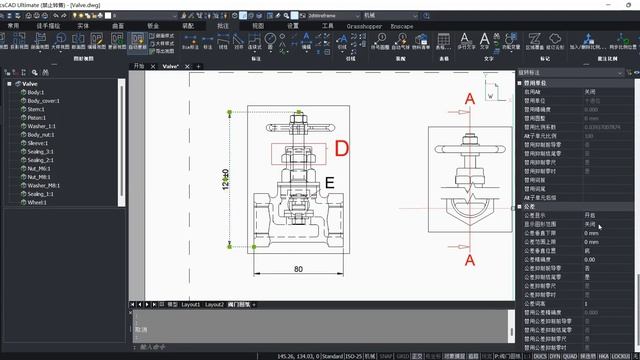This screenshot has height=360, width=640.
Task: Select the Sleeve:1 tree item
Action: tap(38, 143)
